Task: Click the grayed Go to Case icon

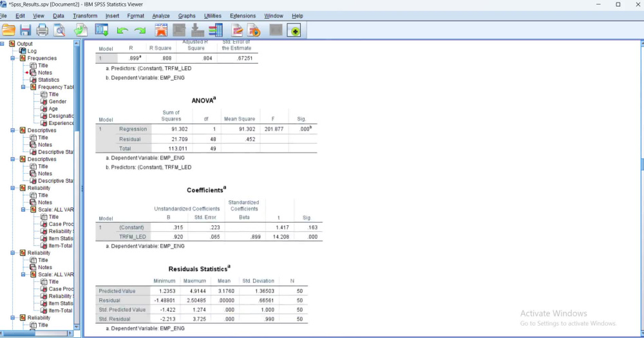Action: [x=179, y=30]
